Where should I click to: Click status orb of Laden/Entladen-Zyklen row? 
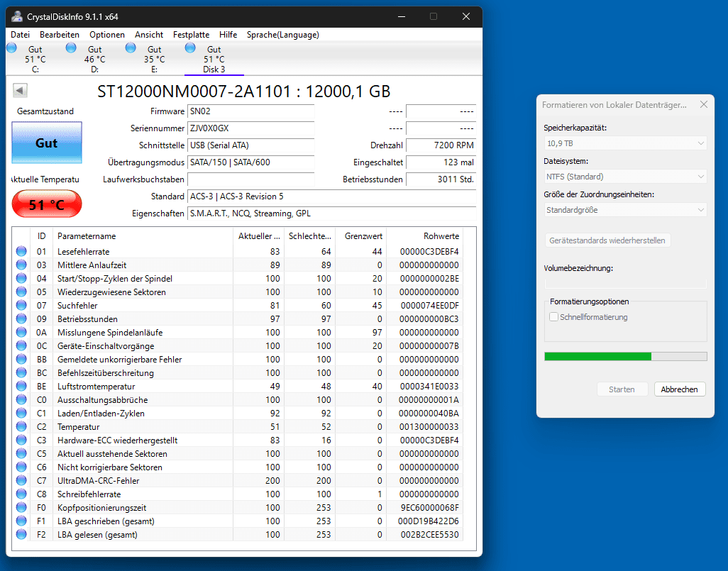click(x=21, y=413)
